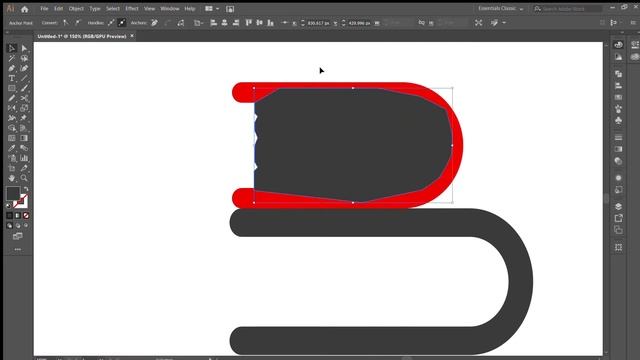Select the Curvature tool

point(24,68)
